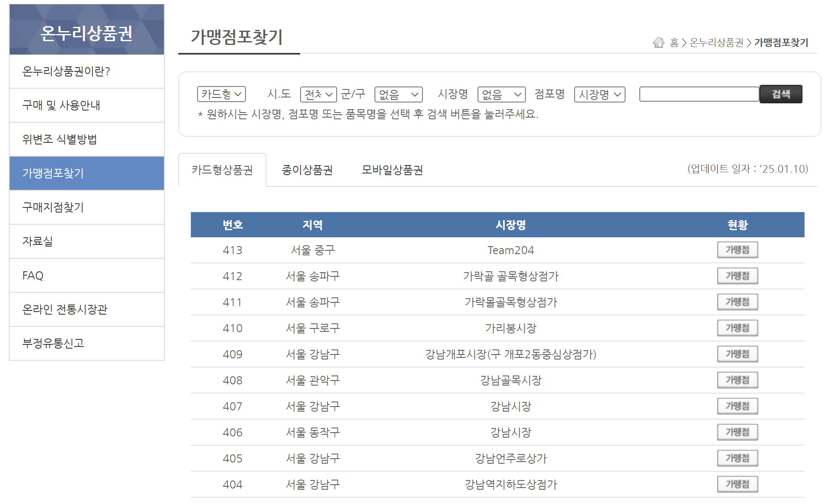Screen dimensions: 826x504
Task: Open 온누리상품권이란? sidebar menu
Action: 66,71
